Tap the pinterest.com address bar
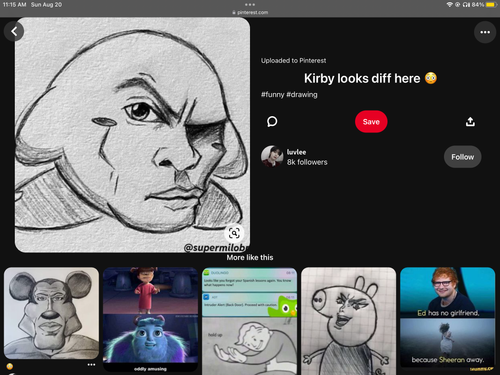This screenshot has width=500, height=375. (250, 12)
